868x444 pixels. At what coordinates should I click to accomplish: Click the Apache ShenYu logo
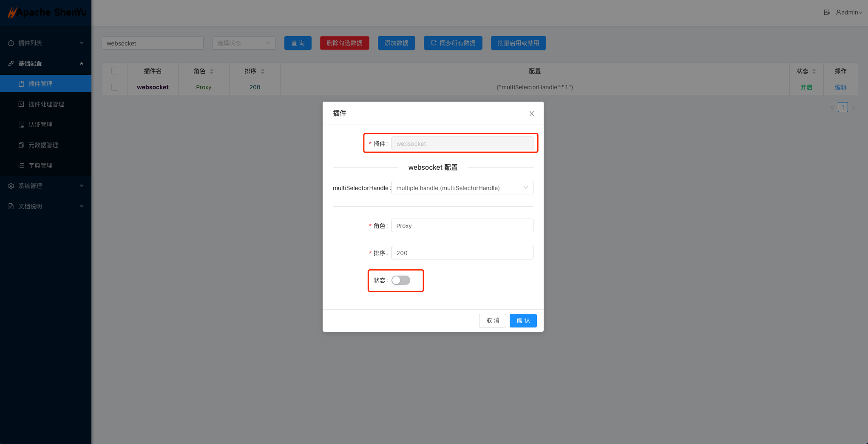pos(47,13)
